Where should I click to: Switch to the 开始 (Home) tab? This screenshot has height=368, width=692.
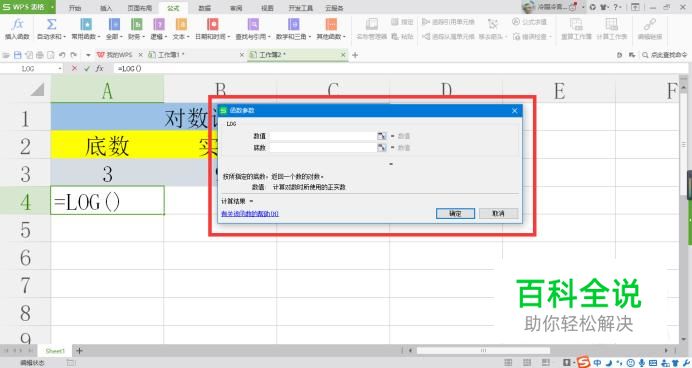(75, 8)
